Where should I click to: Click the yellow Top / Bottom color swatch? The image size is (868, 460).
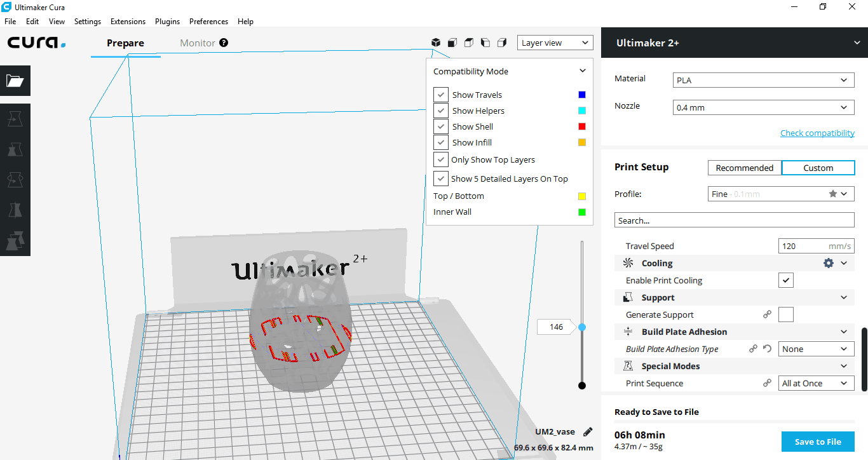(582, 196)
